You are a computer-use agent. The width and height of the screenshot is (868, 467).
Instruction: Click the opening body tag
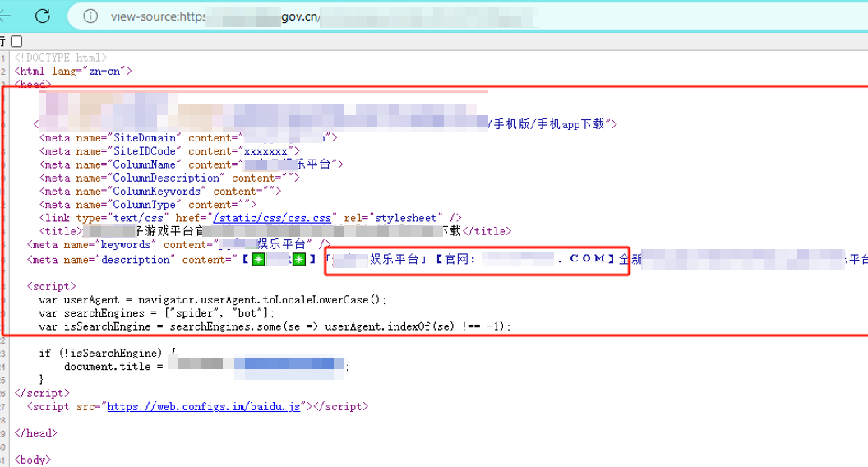click(33, 460)
